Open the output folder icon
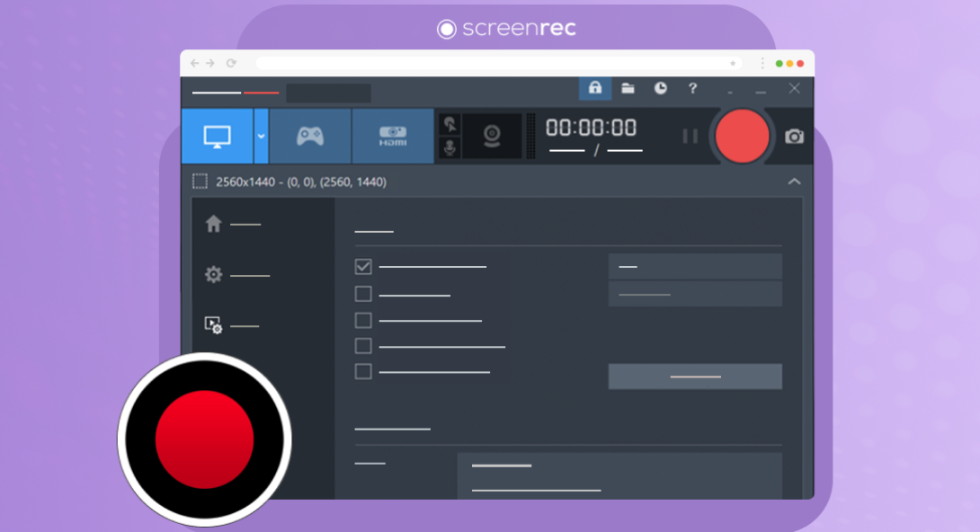The width and height of the screenshot is (980, 532). [628, 88]
